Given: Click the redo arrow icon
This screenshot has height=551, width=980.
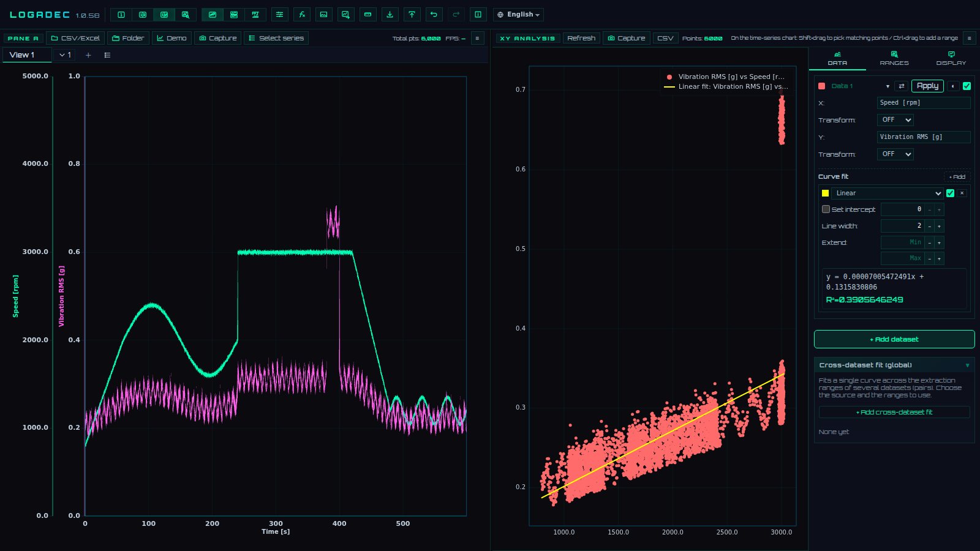Looking at the screenshot, I should pyautogui.click(x=456, y=15).
